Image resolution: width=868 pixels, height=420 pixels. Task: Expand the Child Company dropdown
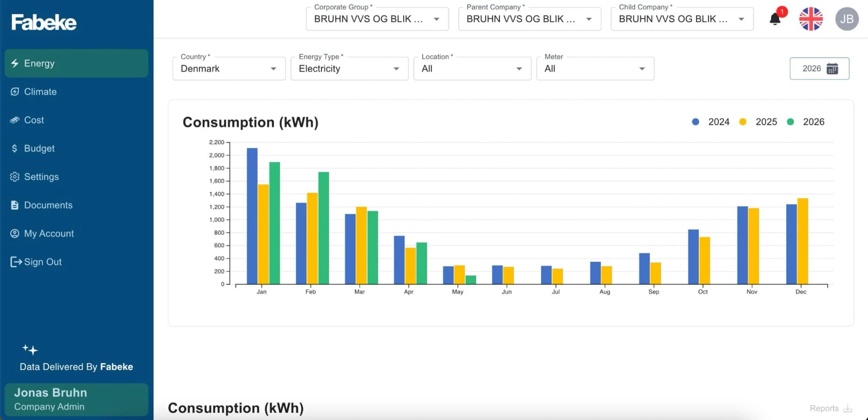pos(682,19)
